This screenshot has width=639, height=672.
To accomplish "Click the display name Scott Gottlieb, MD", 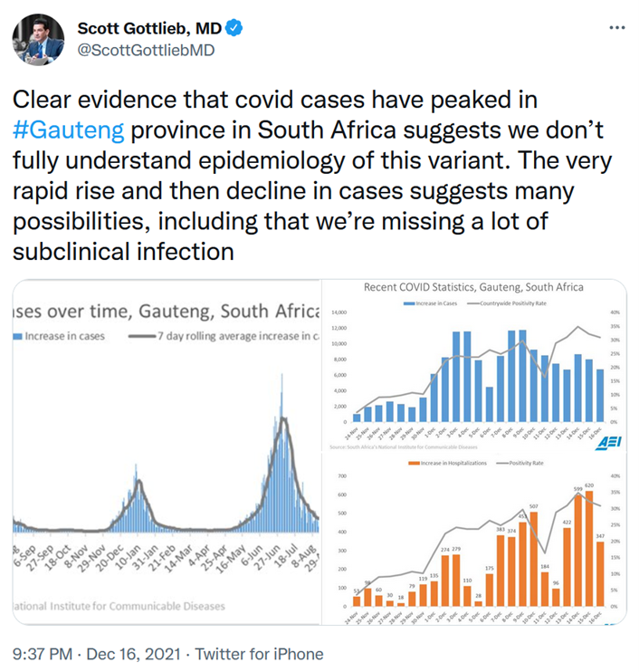I will pyautogui.click(x=149, y=28).
